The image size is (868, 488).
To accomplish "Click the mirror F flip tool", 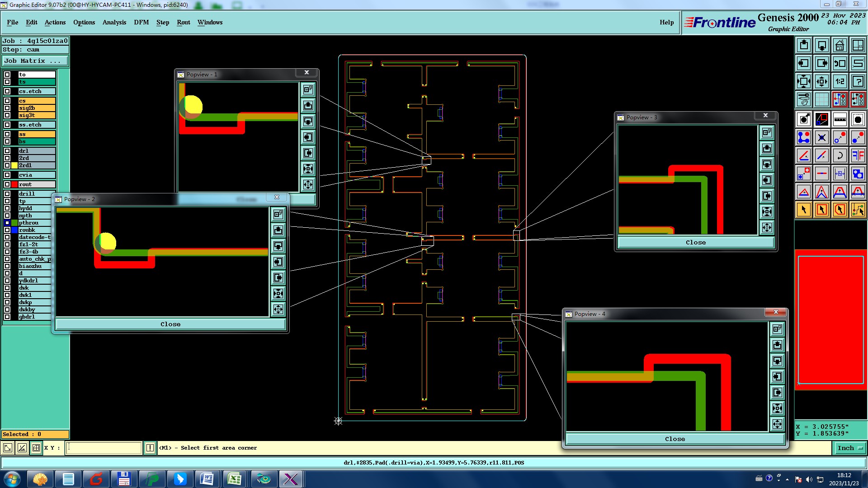I will tap(858, 155).
